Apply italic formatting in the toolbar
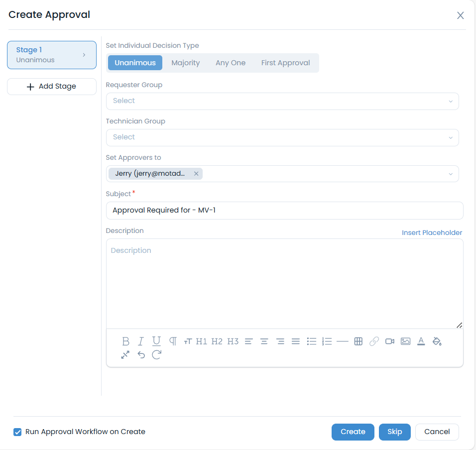The width and height of the screenshot is (476, 450). pos(140,341)
